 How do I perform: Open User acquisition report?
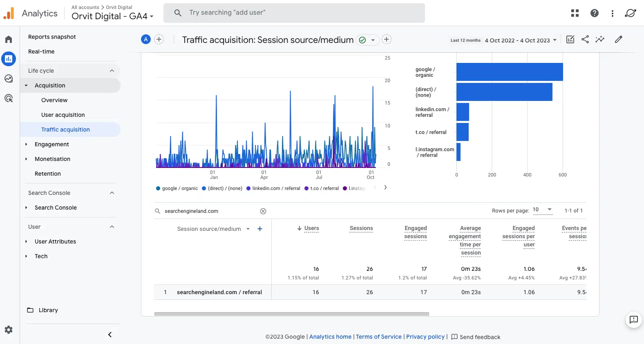[63, 115]
